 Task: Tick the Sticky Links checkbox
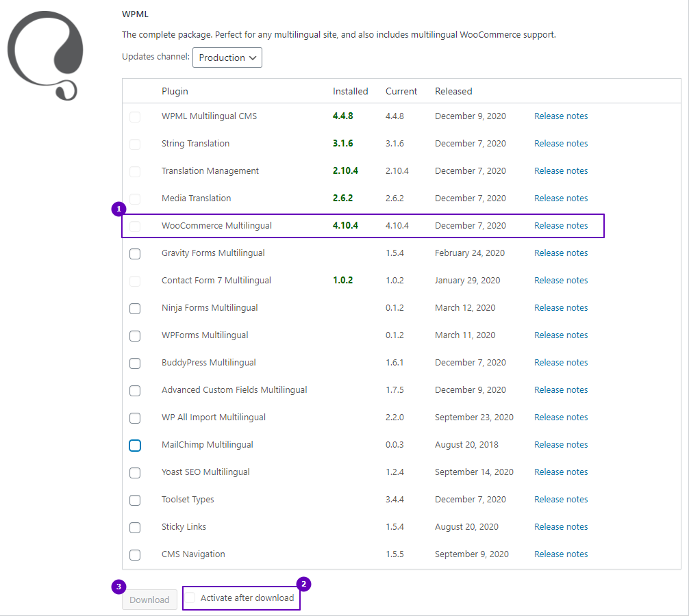tap(135, 527)
